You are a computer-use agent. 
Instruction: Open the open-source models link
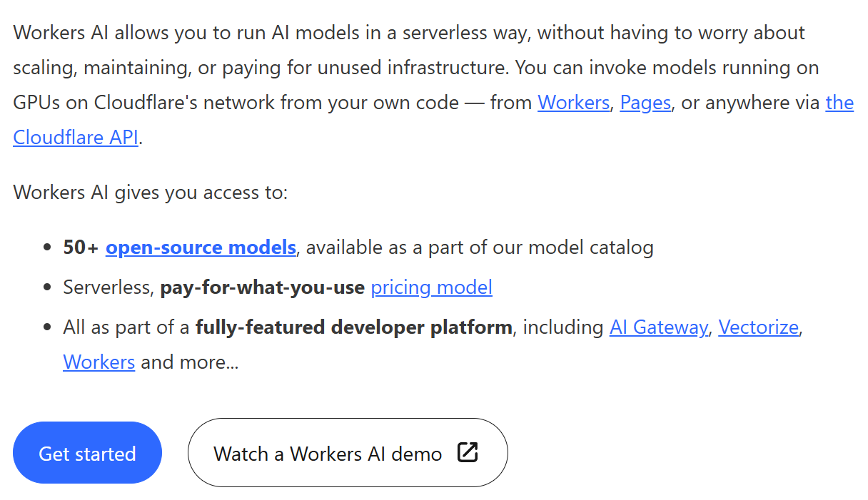201,247
